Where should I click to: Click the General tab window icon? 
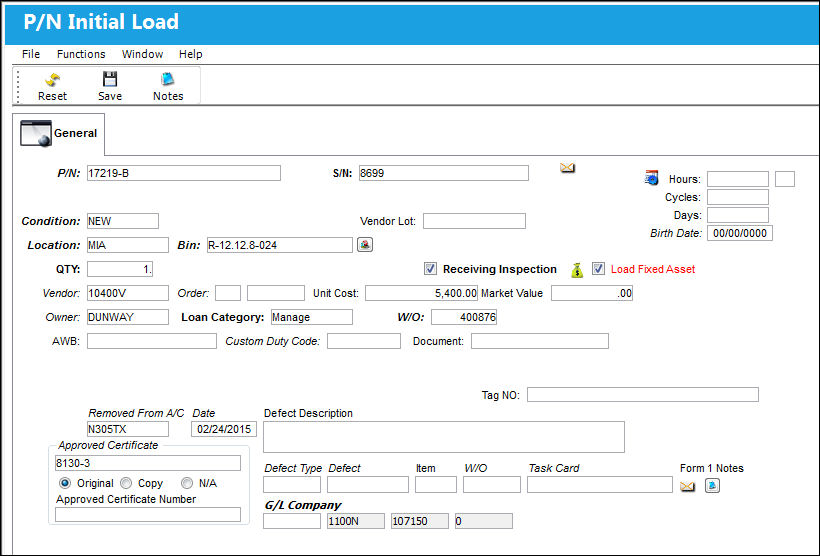(x=36, y=133)
